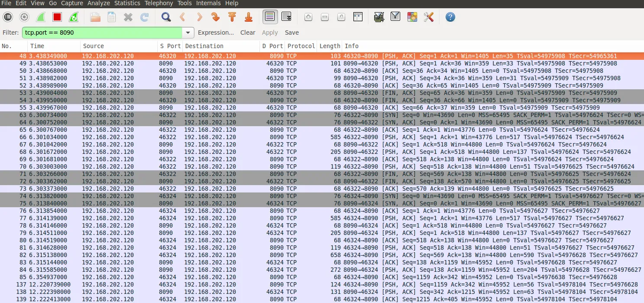
Task: Zoom out of packet text
Action: pyautogui.click(x=325, y=17)
